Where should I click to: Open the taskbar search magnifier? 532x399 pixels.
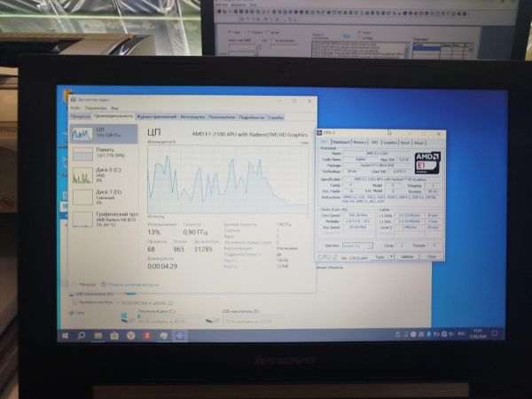(x=82, y=335)
